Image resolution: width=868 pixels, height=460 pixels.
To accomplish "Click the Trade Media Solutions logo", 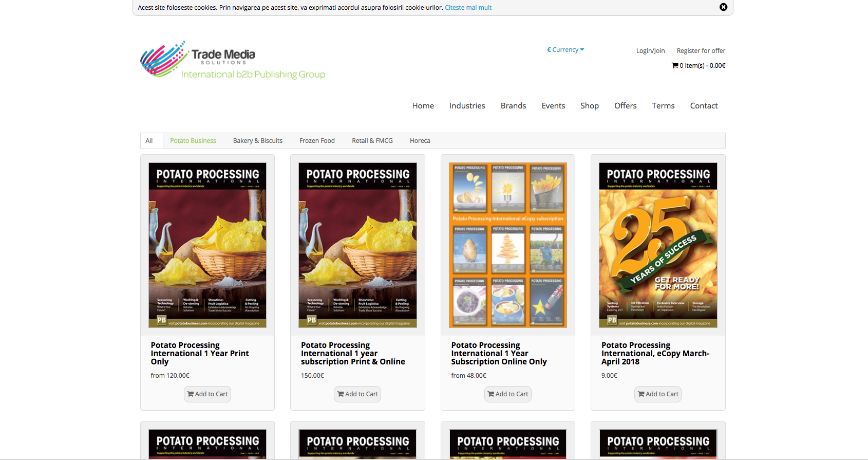I will [x=233, y=60].
